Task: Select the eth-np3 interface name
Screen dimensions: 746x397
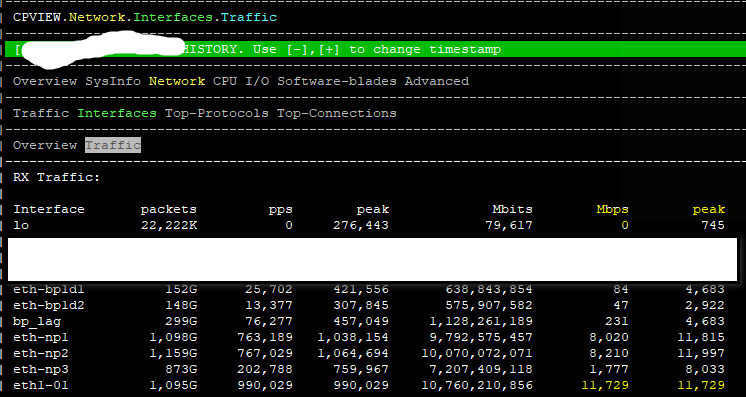Action: (41, 369)
